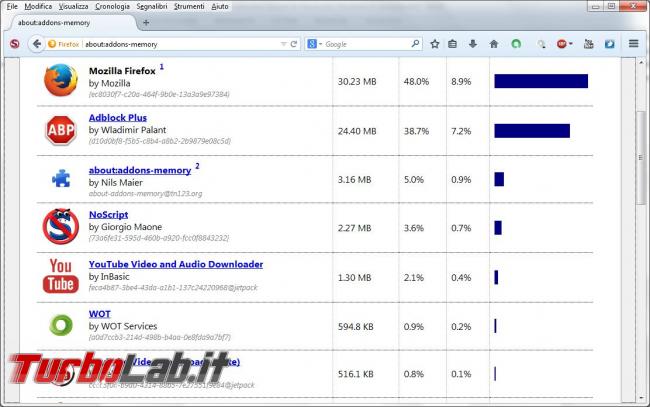
Task: Open the Visualizza menu
Action: (73, 6)
